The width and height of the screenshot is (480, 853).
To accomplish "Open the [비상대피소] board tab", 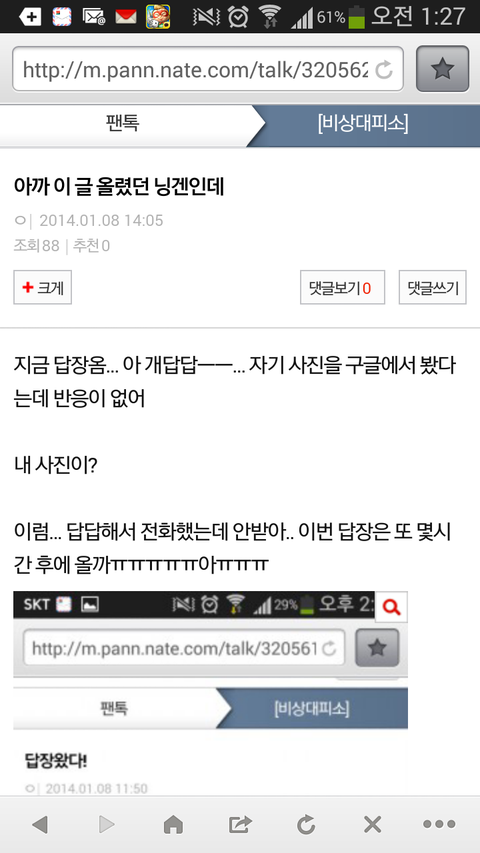I will pos(363,124).
